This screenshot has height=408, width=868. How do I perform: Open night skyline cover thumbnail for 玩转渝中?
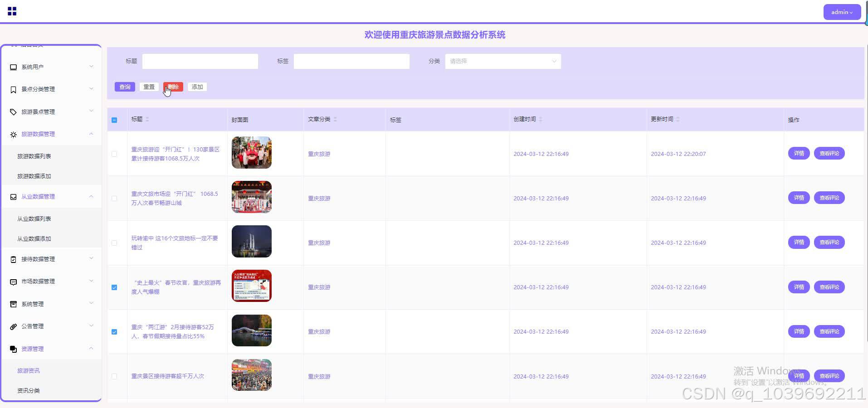tap(252, 242)
